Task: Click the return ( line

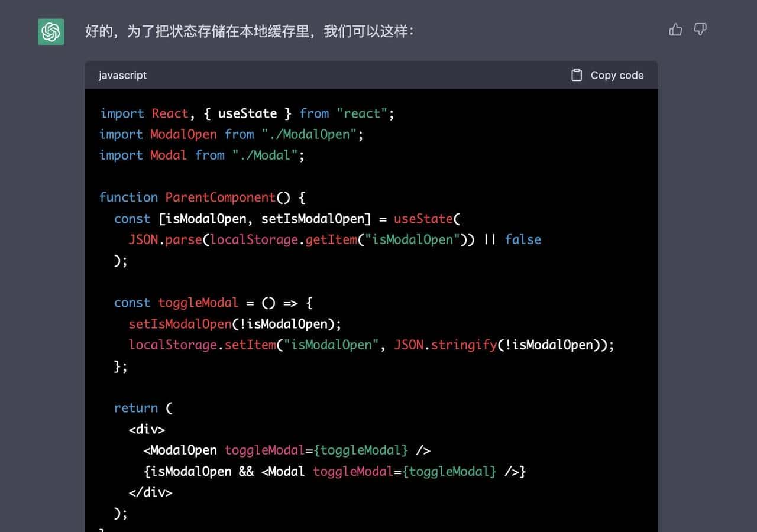Action: 143,408
